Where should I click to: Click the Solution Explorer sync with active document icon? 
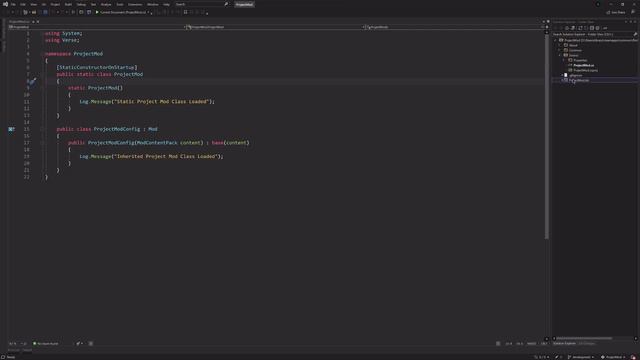click(x=580, y=28)
